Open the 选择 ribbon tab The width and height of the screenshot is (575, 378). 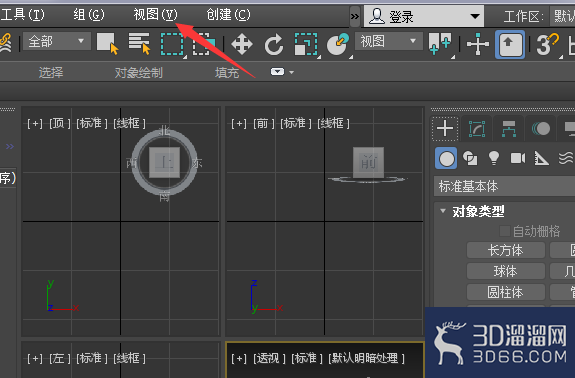click(51, 73)
